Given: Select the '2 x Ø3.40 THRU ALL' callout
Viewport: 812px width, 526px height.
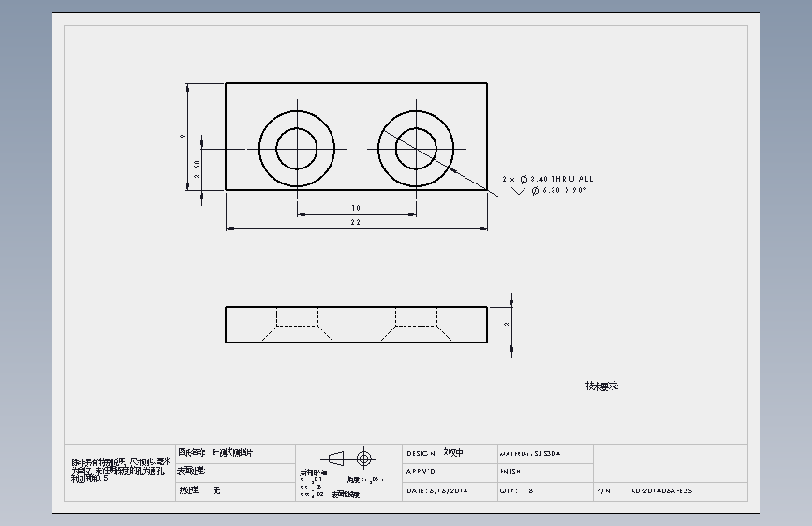Looking at the screenshot, I should click(548, 179).
